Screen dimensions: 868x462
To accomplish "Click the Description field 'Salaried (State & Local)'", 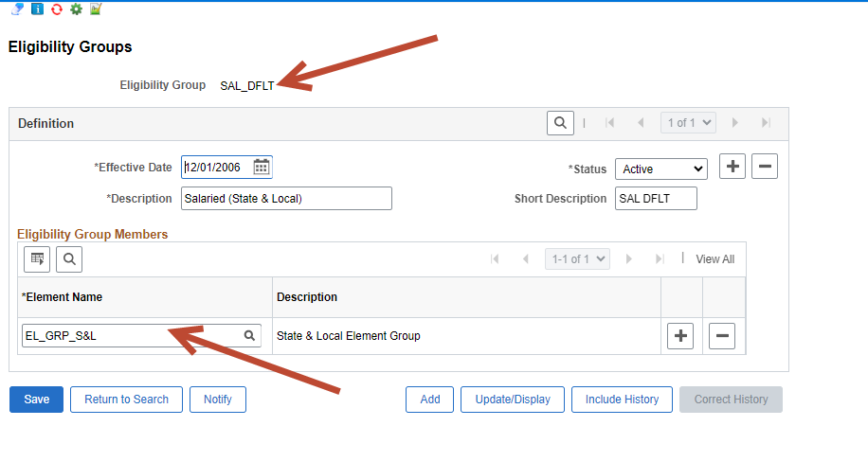I will (286, 199).
